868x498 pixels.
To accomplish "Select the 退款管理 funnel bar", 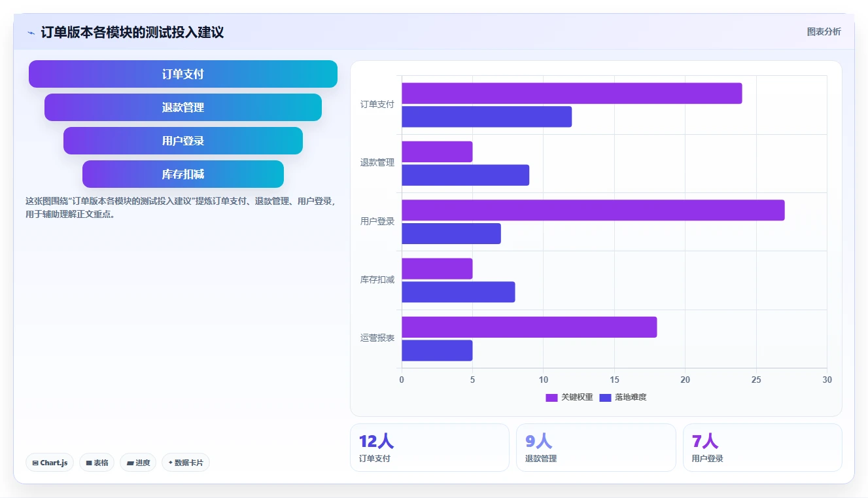I will coord(183,107).
